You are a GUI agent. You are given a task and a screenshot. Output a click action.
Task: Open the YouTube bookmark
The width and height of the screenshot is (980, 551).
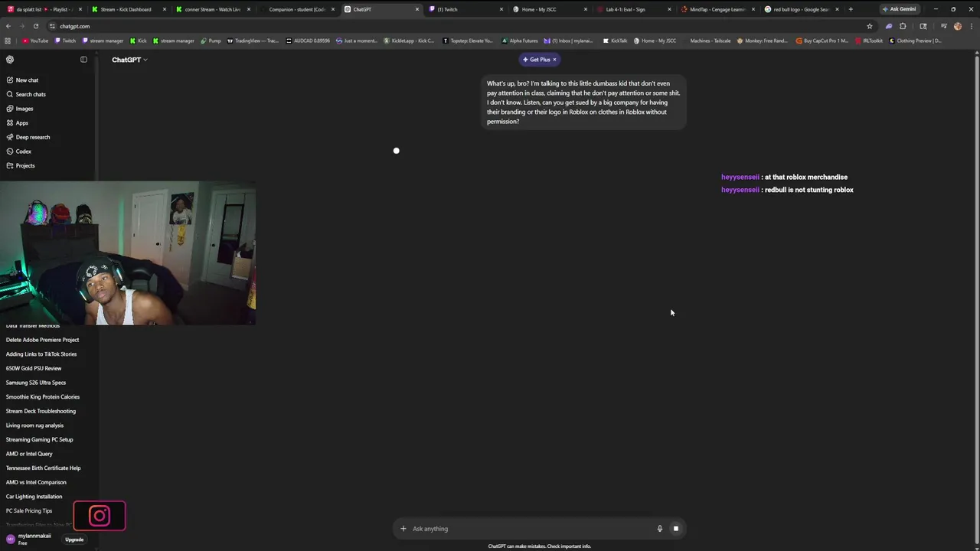pos(35,41)
